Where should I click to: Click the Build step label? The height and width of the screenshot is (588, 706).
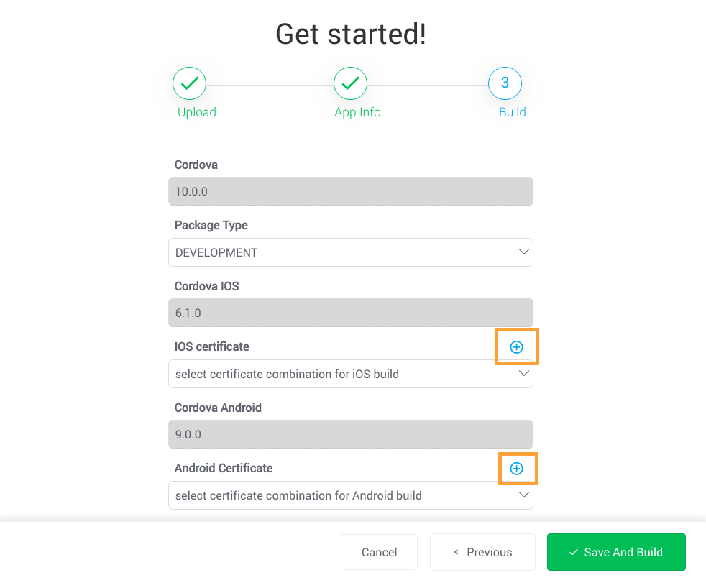pos(512,112)
